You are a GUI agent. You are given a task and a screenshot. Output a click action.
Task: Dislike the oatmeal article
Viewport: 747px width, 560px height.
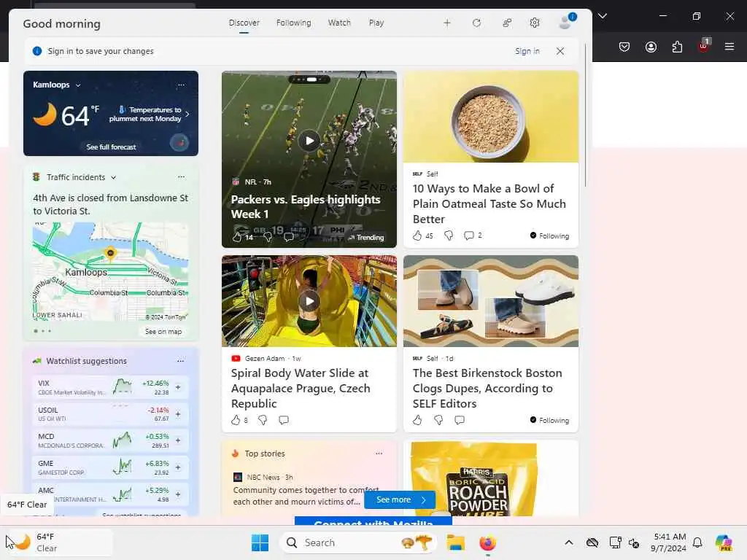pyautogui.click(x=449, y=236)
